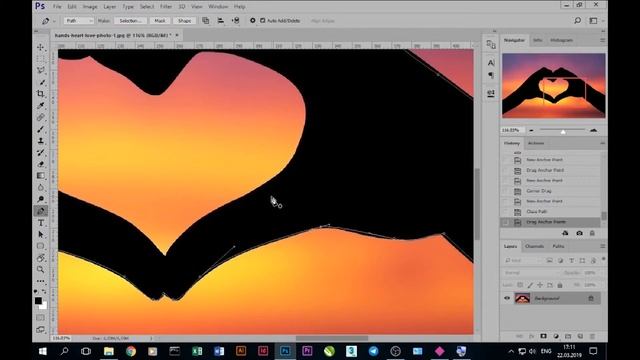Zoom out using small mountains icon in Navigator
The height and width of the screenshot is (360, 640).
click(531, 130)
